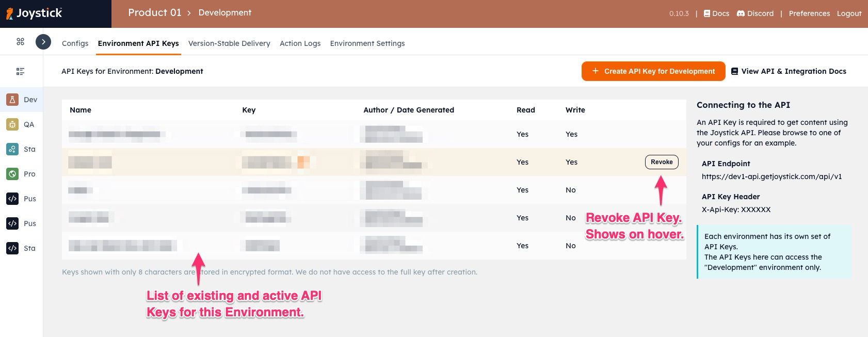Image resolution: width=868 pixels, height=337 pixels.
Task: Click the book icon beside View API Docs
Action: tap(734, 71)
